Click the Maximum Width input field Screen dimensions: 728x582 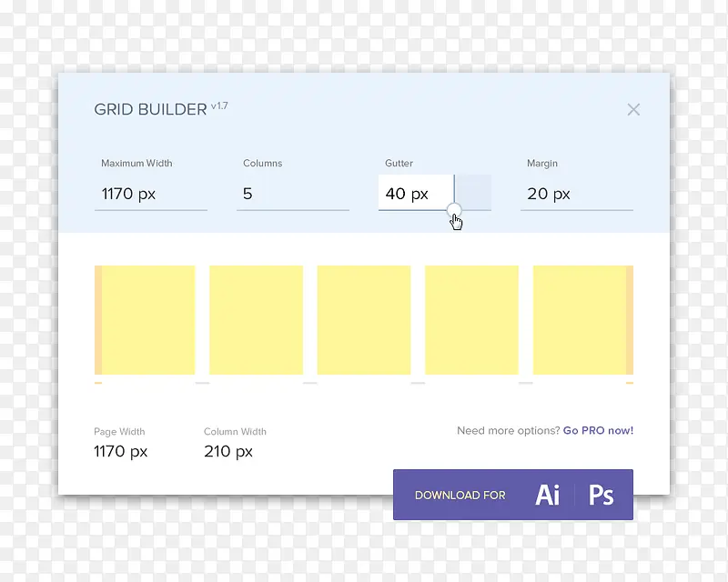[154, 194]
